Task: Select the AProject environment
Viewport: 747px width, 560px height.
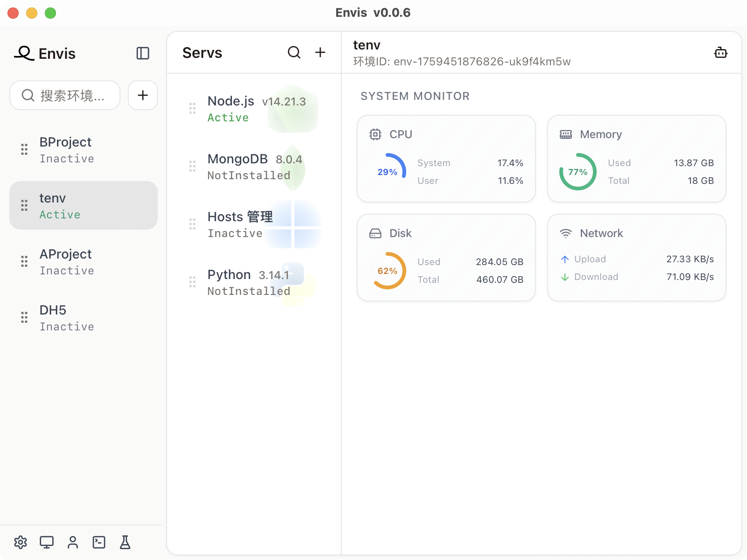Action: 84,262
